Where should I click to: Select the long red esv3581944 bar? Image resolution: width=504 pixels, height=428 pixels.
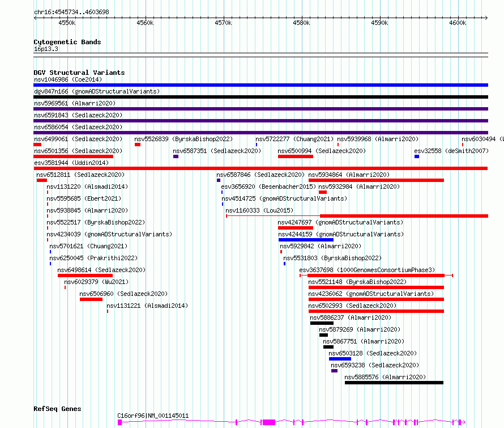[x=260, y=168]
